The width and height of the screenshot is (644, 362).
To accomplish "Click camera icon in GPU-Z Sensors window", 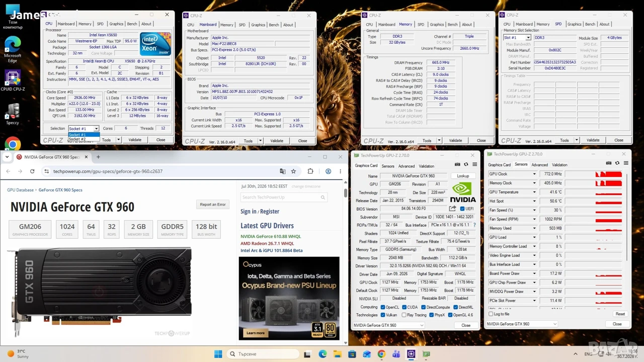I will pyautogui.click(x=609, y=163).
